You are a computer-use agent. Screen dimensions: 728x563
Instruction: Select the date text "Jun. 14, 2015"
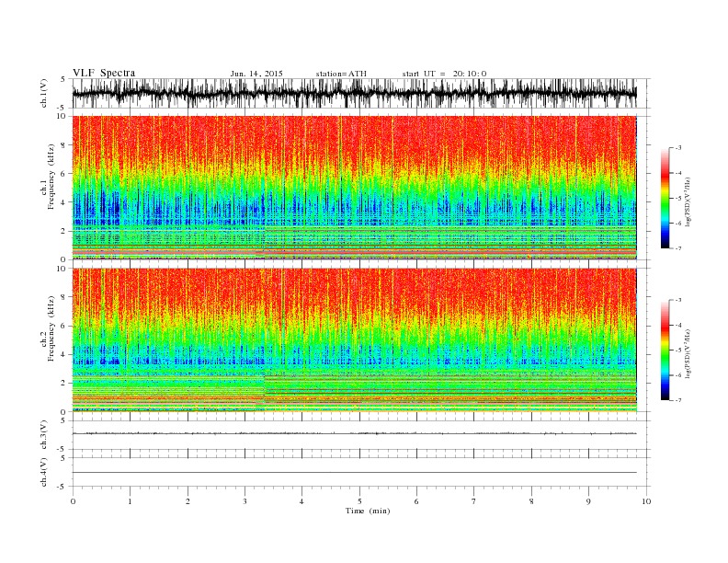pos(256,74)
